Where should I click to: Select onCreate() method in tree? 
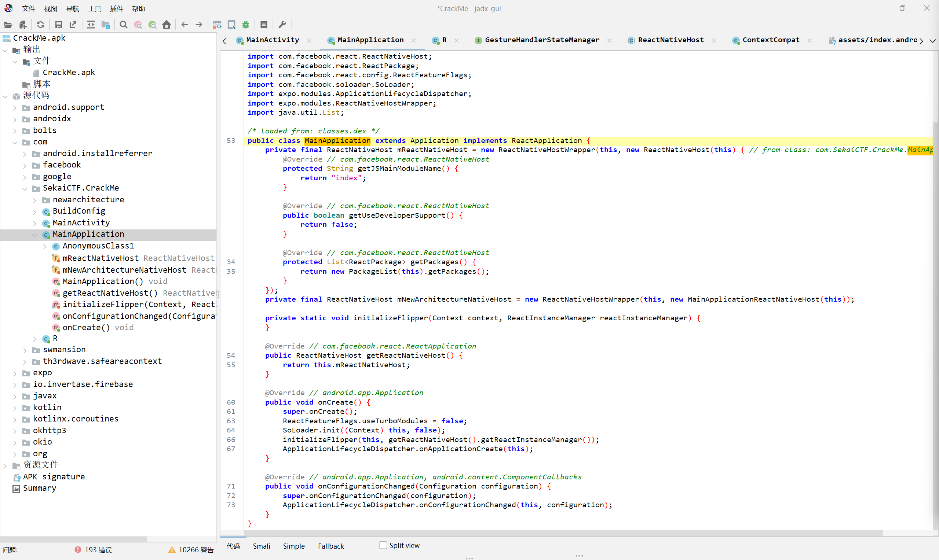[x=86, y=328]
